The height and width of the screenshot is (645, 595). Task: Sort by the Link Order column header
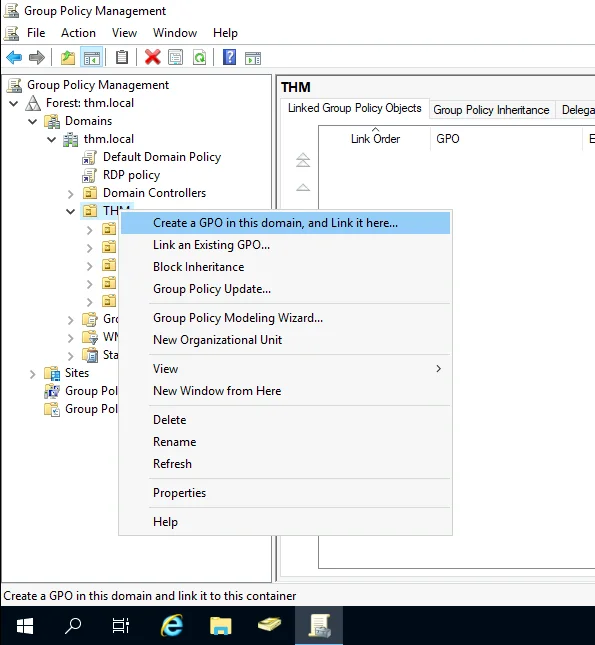[375, 139]
